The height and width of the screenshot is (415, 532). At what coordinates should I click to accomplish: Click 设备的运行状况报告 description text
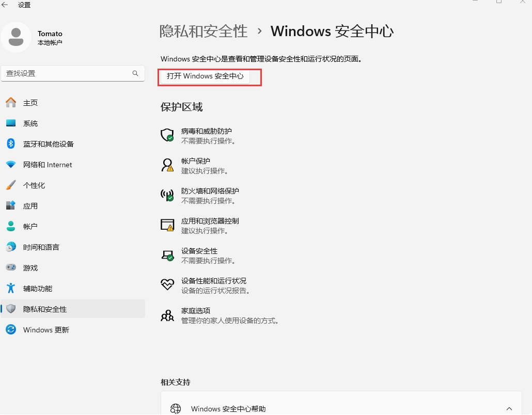[x=216, y=291]
